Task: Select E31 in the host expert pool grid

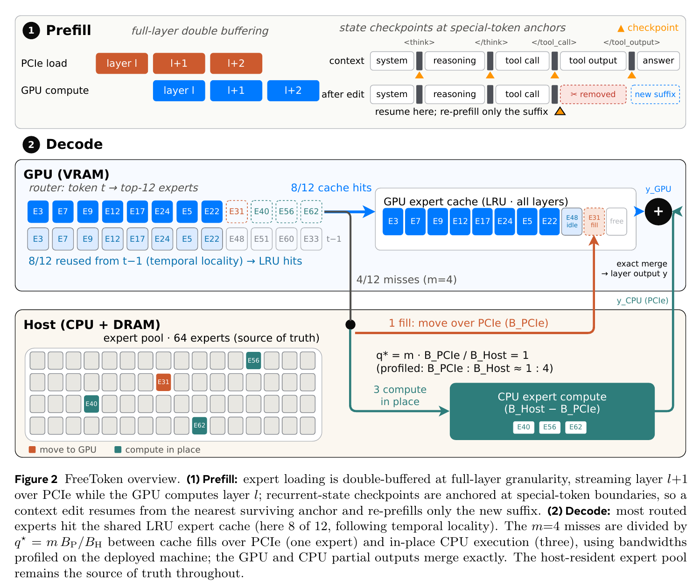Action: pyautogui.click(x=163, y=382)
